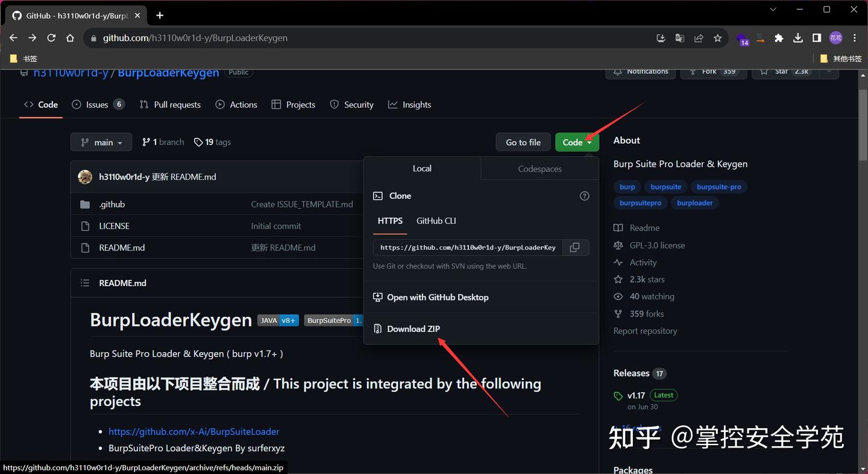Open Chrome three-dot menu
868x474 pixels.
(x=855, y=38)
